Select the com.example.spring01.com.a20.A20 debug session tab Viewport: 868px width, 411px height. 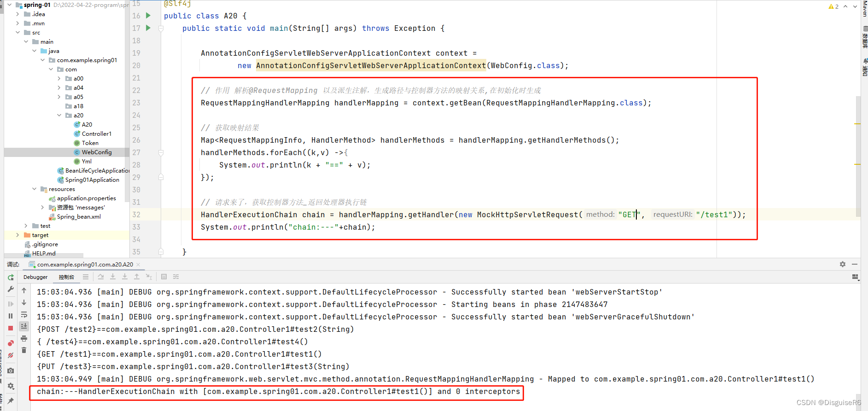coord(85,264)
